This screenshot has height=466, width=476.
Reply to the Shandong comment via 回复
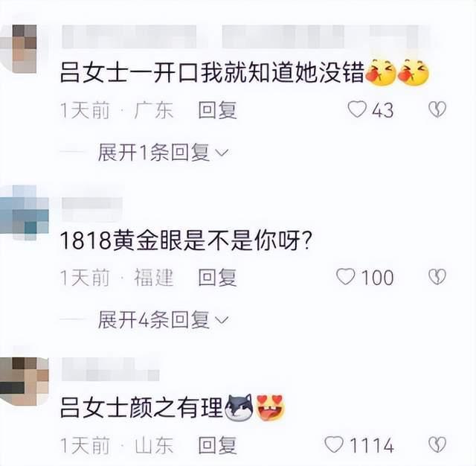[x=217, y=445]
